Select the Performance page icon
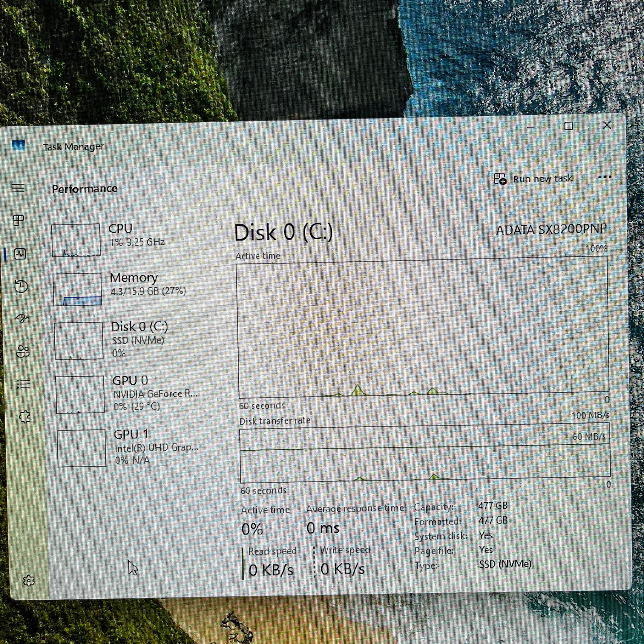This screenshot has width=644, height=644. pyautogui.click(x=20, y=254)
